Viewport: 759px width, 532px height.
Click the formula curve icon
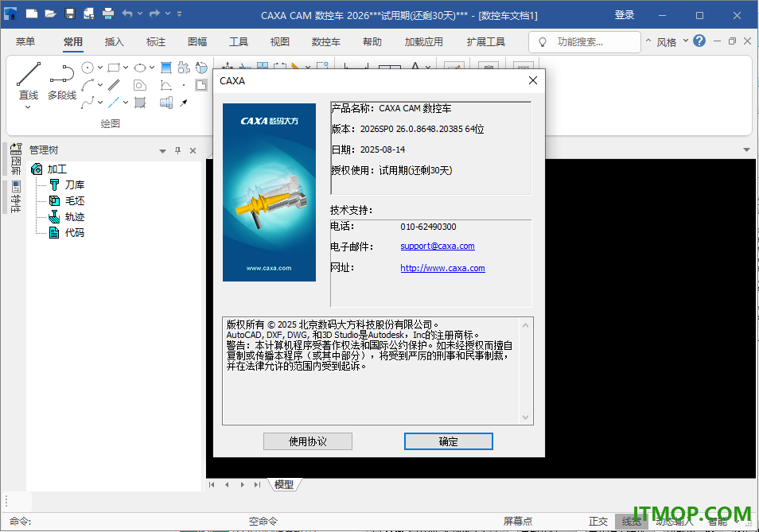[166, 85]
